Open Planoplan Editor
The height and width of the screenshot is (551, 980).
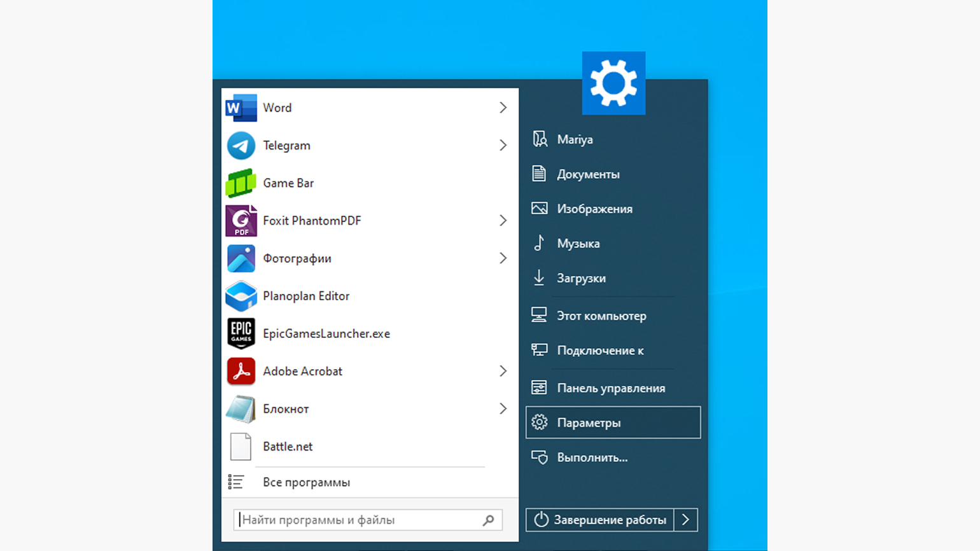(306, 296)
